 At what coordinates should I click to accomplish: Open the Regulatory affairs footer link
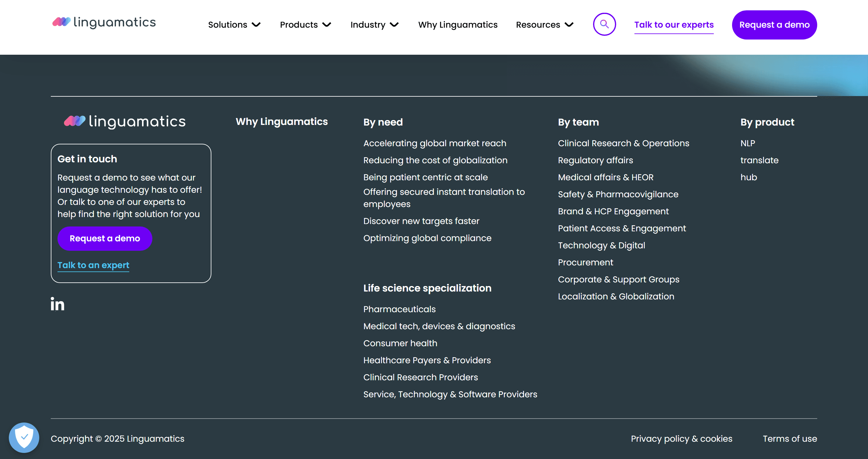point(595,160)
